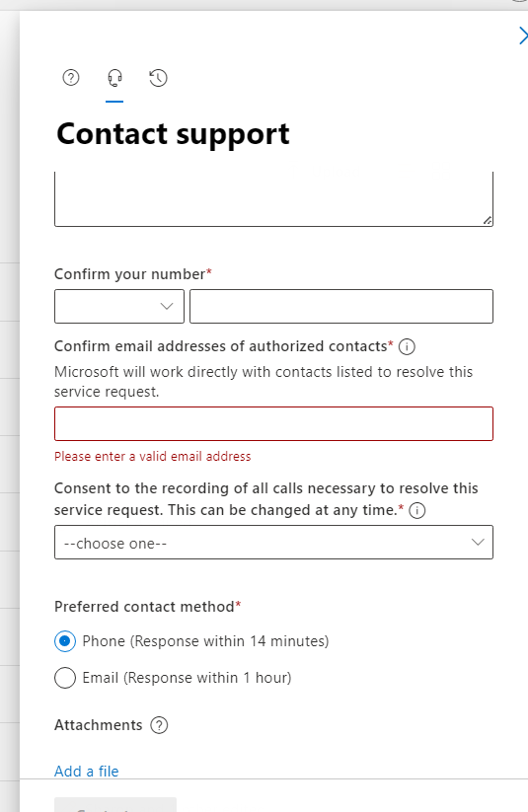Click the chevron arrow of the consent dropdown
528x812 pixels.
(478, 543)
